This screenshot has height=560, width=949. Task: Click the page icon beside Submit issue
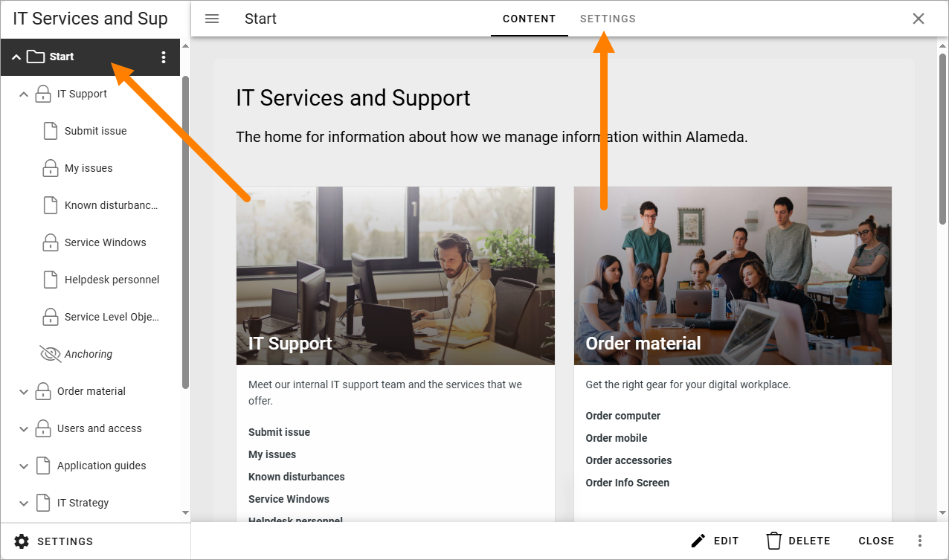pyautogui.click(x=51, y=131)
